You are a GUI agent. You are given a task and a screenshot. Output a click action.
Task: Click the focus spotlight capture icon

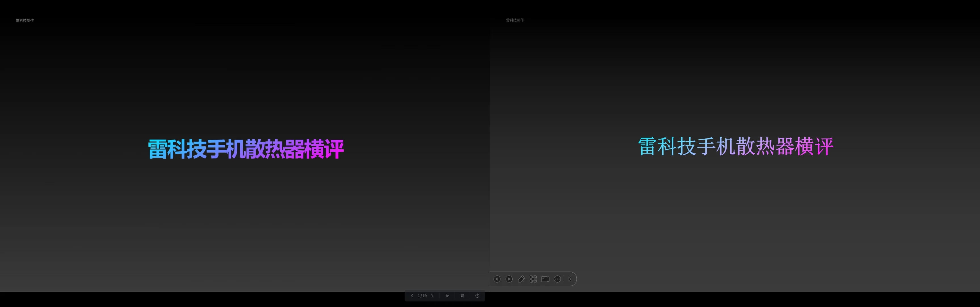(533, 279)
